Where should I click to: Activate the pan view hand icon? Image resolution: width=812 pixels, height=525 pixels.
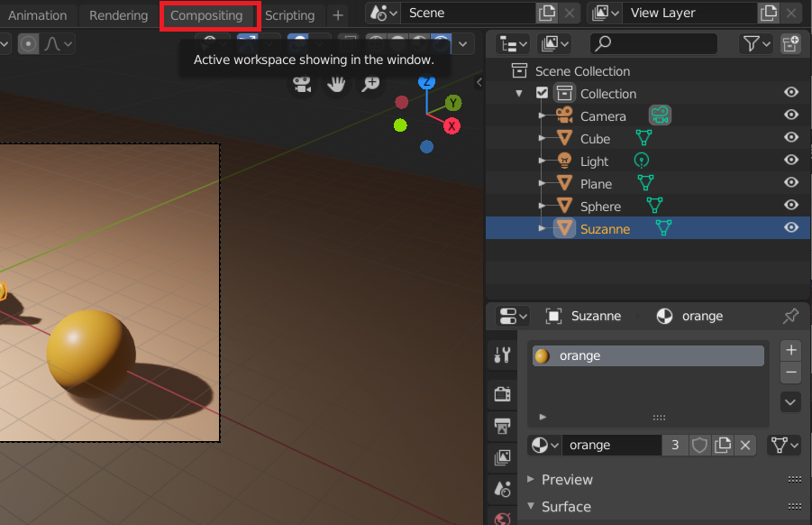pos(336,83)
